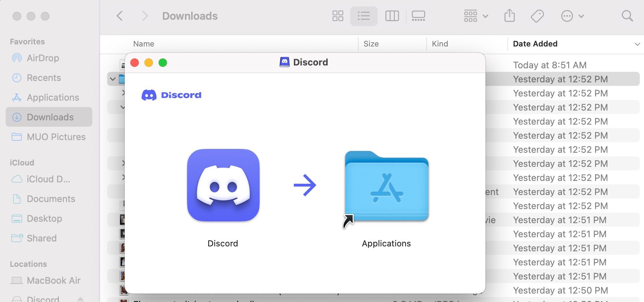Eject the Discord disk image
Image resolution: width=644 pixels, height=302 pixels.
tap(80, 299)
